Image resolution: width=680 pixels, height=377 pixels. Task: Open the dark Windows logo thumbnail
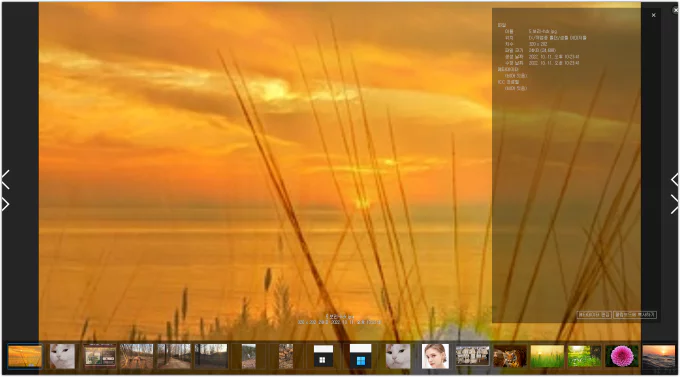pos(323,356)
